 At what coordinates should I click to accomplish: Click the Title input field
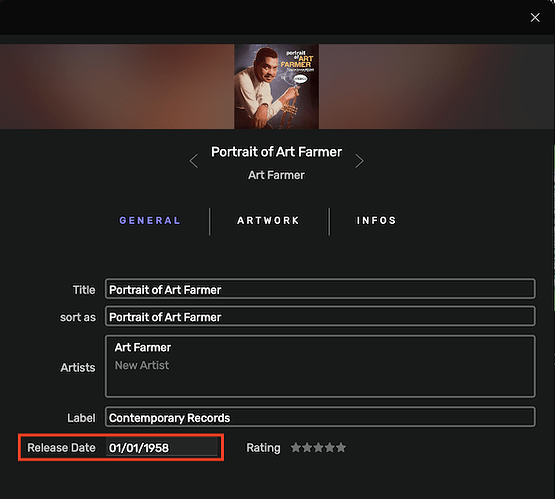pos(320,289)
